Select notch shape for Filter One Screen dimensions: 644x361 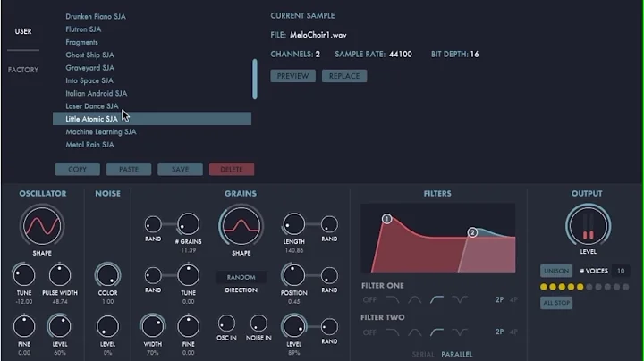459,300
